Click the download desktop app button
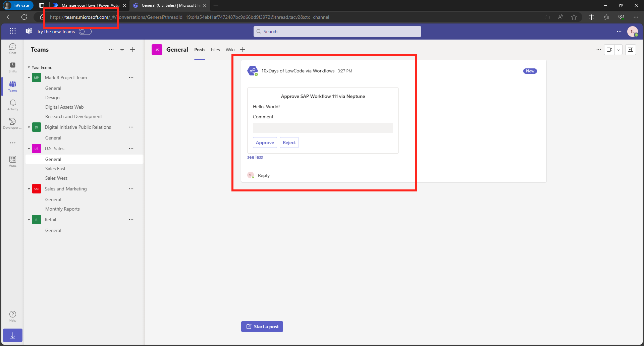644x346 pixels. click(x=13, y=335)
